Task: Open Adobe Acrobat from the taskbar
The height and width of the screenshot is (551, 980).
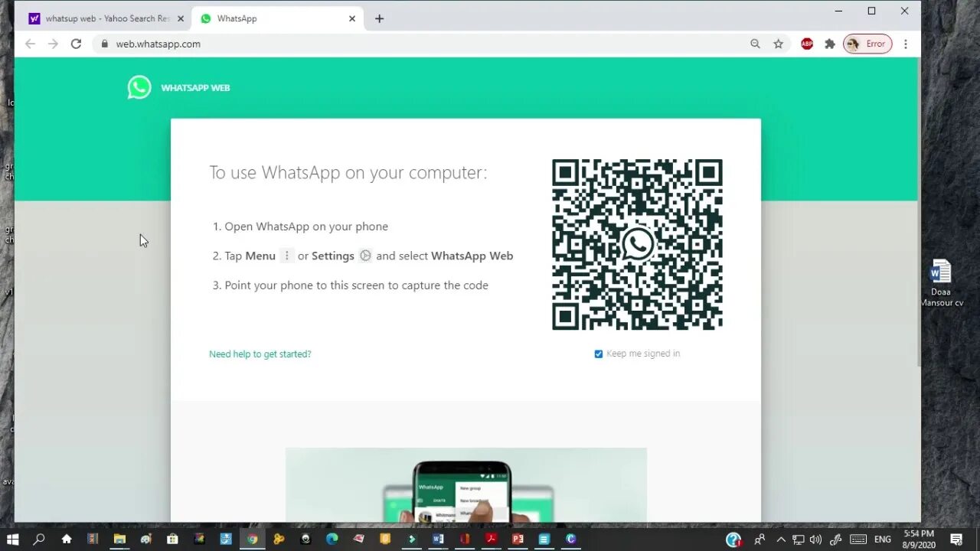Action: pos(491,539)
